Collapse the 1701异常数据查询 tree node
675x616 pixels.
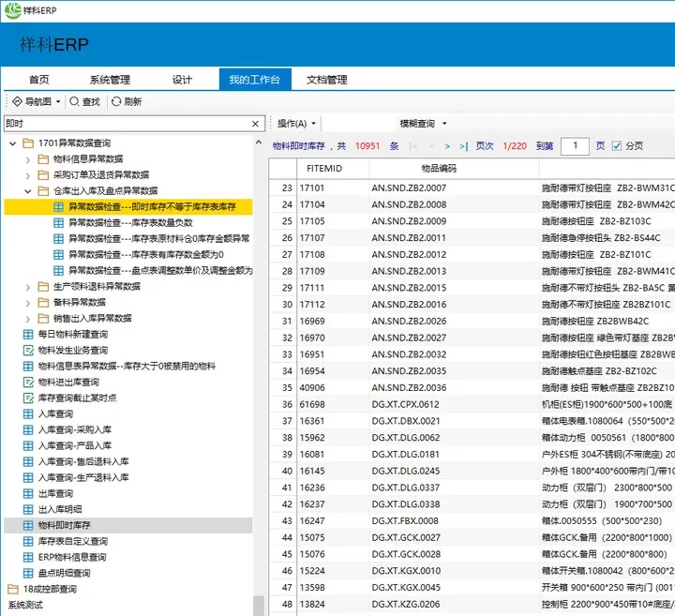(x=12, y=143)
